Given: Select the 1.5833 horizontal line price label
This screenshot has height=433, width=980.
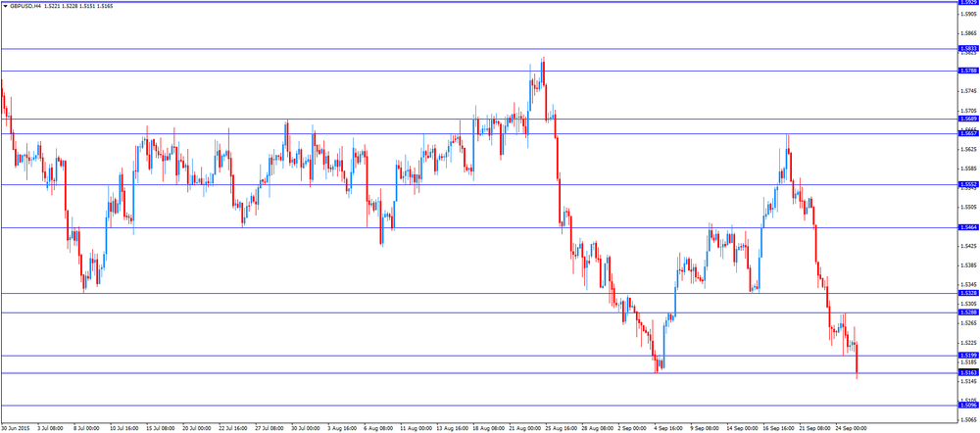Looking at the screenshot, I should [967, 48].
